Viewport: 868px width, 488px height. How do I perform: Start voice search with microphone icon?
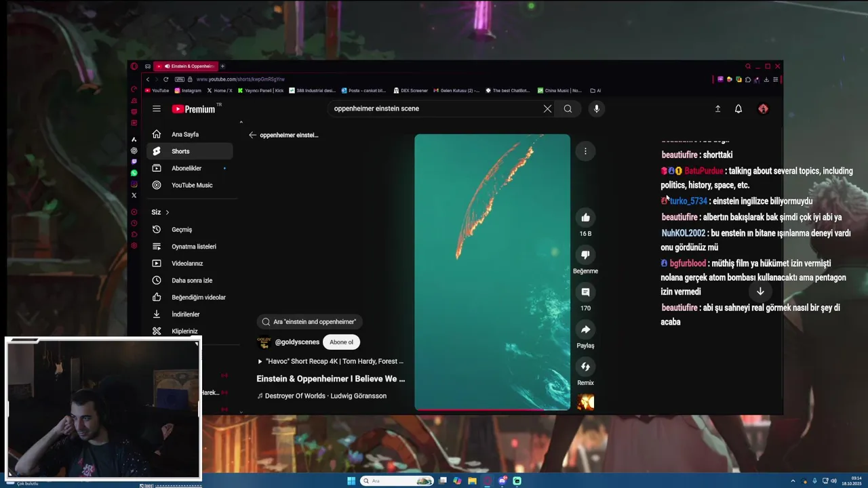pyautogui.click(x=597, y=108)
